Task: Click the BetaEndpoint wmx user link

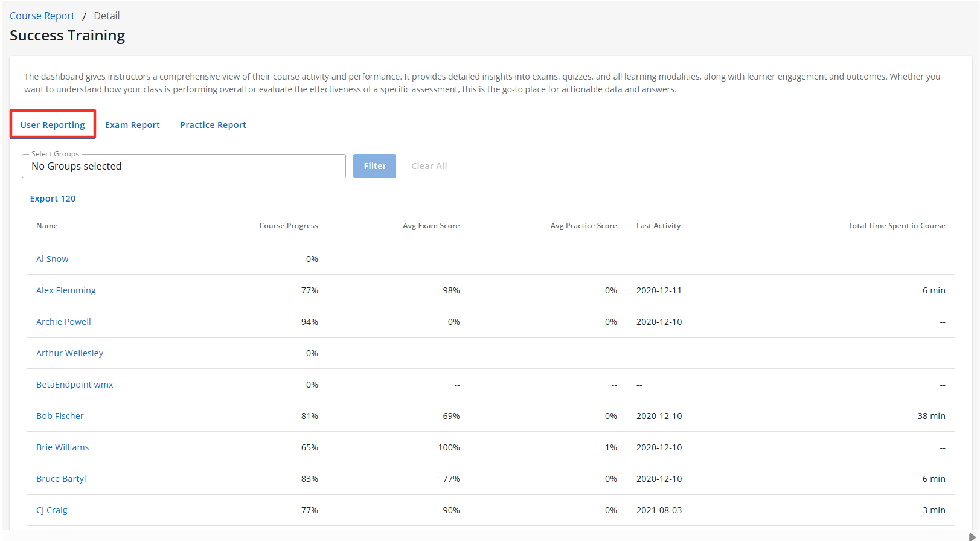Action: pos(75,385)
